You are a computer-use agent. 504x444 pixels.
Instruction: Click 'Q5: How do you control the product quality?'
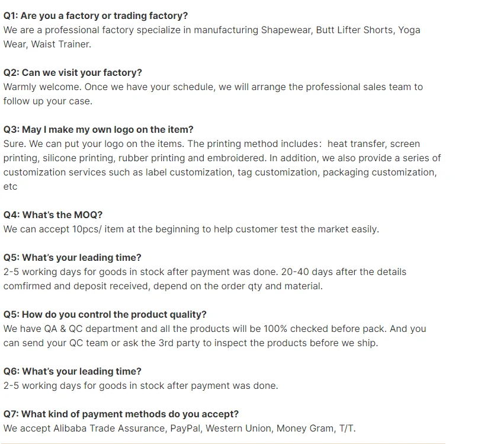coord(105,314)
